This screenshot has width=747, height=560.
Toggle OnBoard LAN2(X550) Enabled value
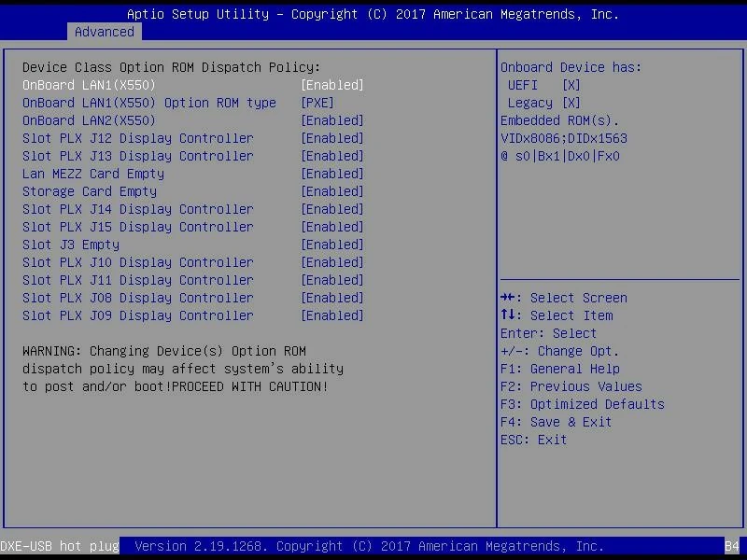click(x=331, y=120)
